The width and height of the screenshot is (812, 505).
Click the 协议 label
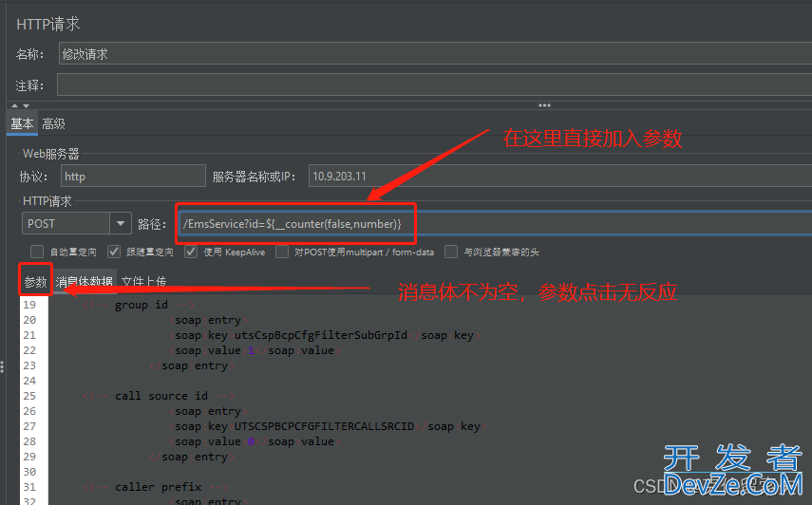[x=33, y=177]
